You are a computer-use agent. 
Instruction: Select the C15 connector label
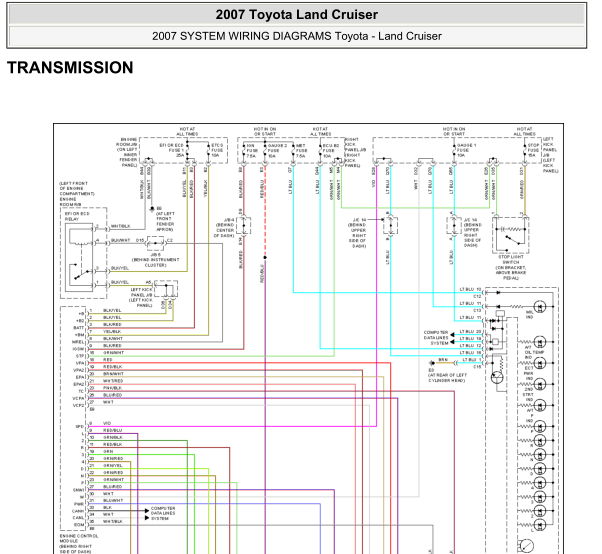tap(477, 367)
